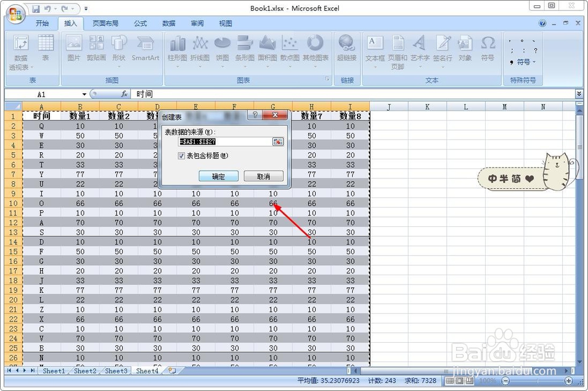
Task: Switch to the 公式 ribbon tab
Action: tap(139, 24)
